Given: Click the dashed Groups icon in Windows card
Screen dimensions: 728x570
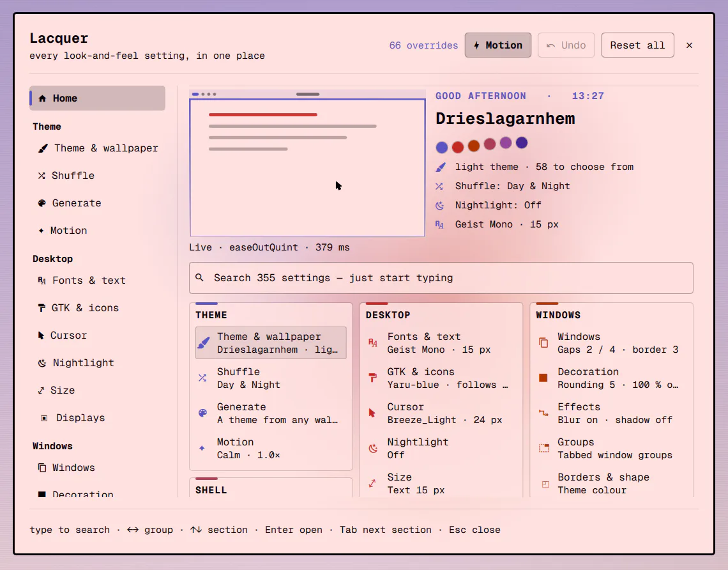Looking at the screenshot, I should 543,449.
